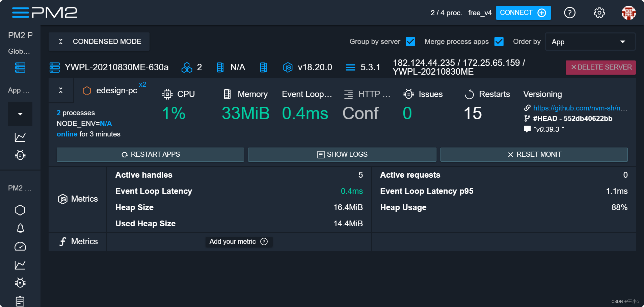Open the lower sidebar bug icon

click(20, 283)
